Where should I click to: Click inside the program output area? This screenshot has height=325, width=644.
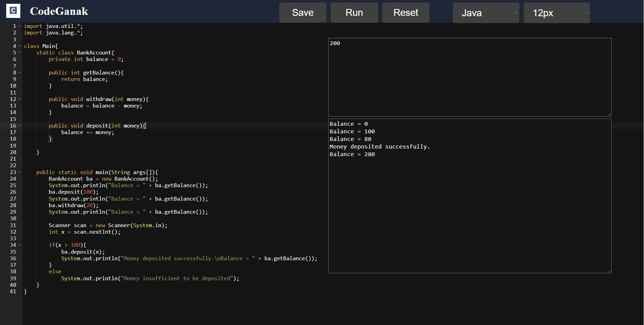[x=470, y=196]
